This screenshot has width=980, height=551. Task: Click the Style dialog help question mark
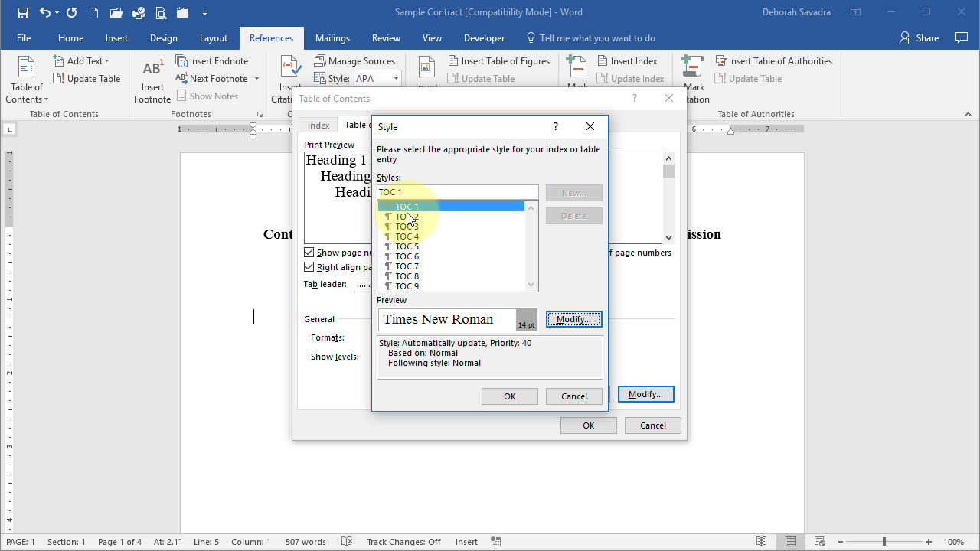(556, 126)
